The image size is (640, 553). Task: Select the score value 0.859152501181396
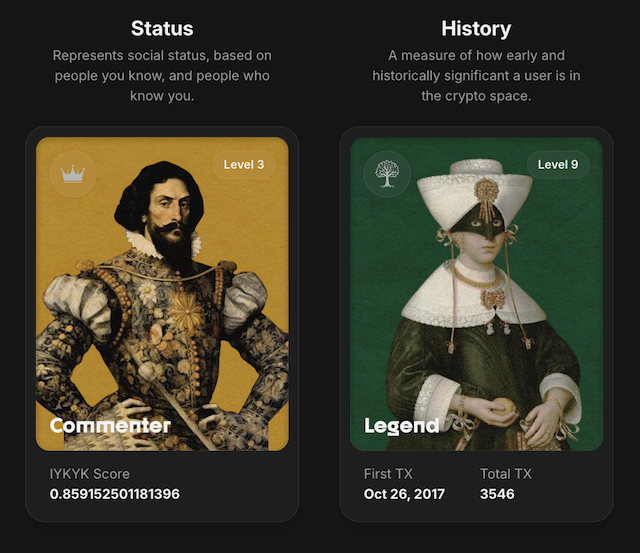[115, 494]
